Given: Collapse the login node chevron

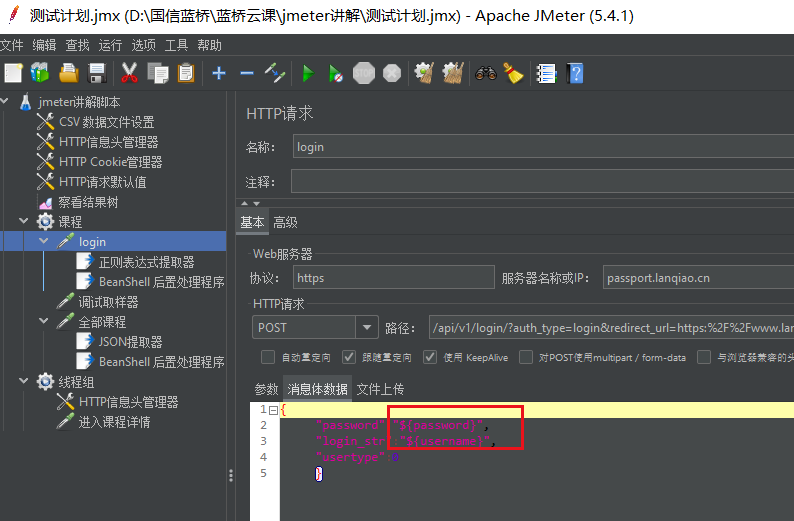Looking at the screenshot, I should 44,241.
